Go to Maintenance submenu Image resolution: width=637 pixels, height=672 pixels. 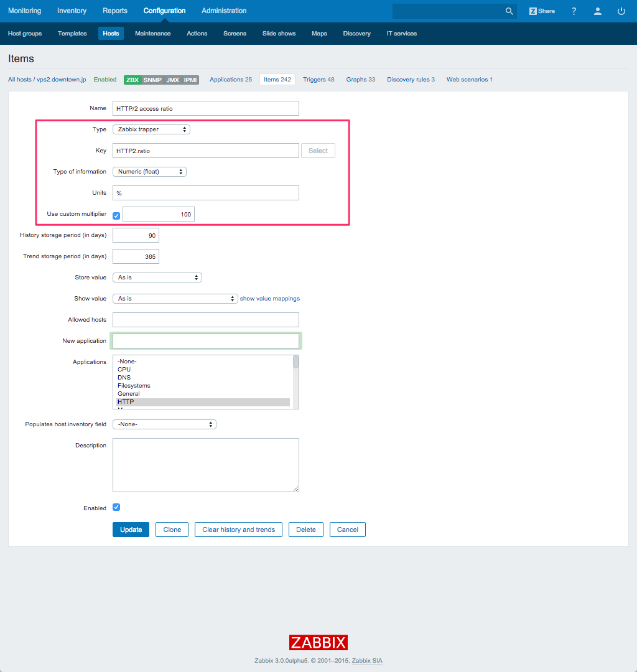[153, 34]
